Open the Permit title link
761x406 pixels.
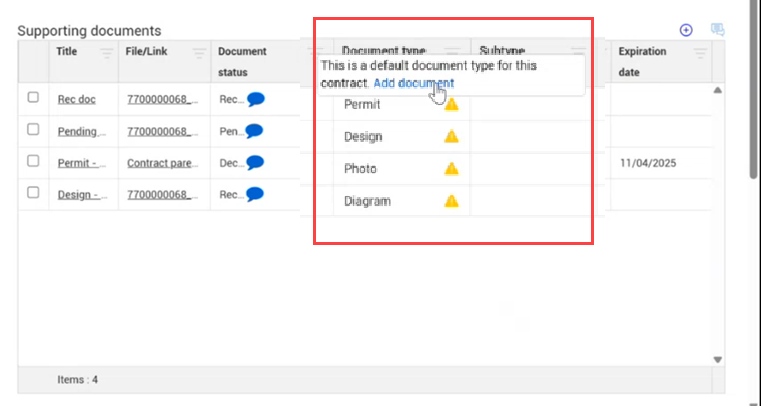[82, 163]
